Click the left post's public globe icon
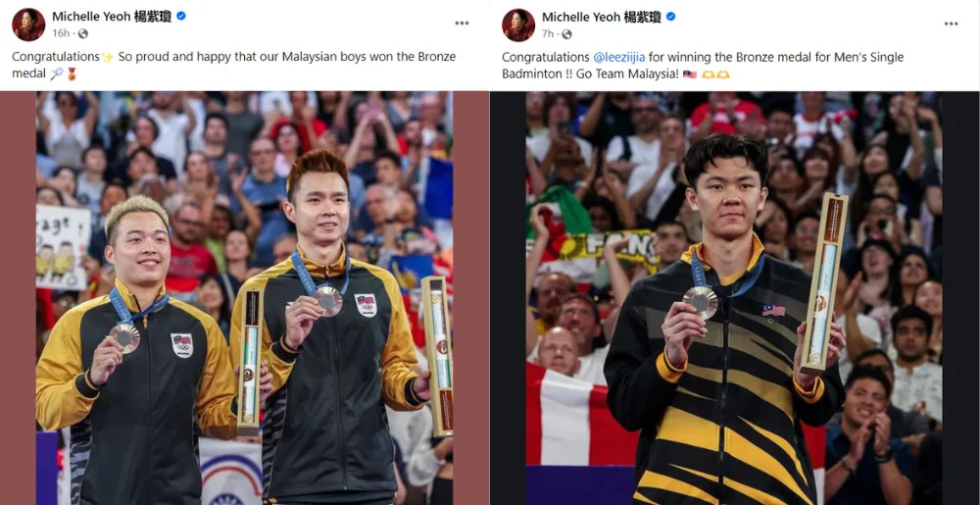This screenshot has width=980, height=505. coord(82,33)
